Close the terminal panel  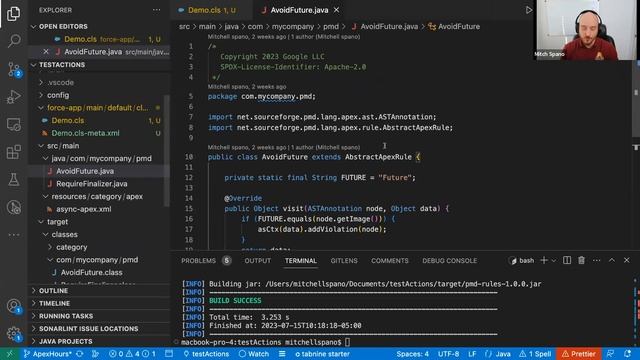tap(627, 260)
